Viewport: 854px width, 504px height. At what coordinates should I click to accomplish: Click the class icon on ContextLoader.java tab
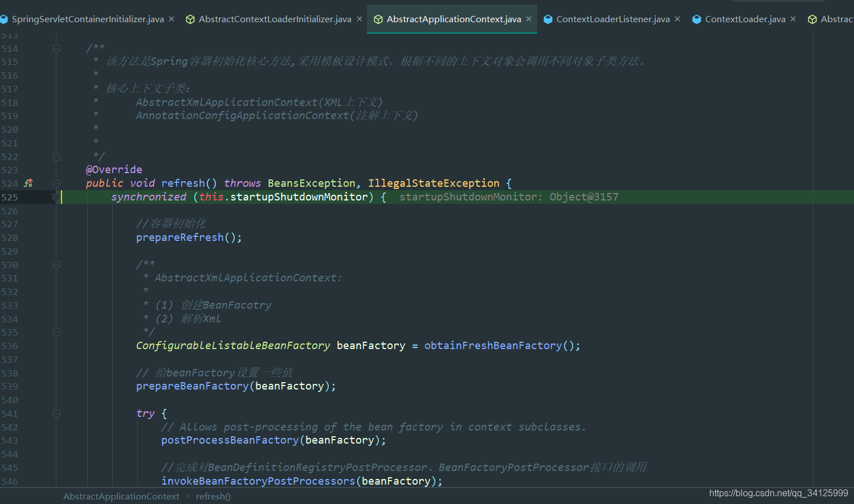[x=697, y=19]
